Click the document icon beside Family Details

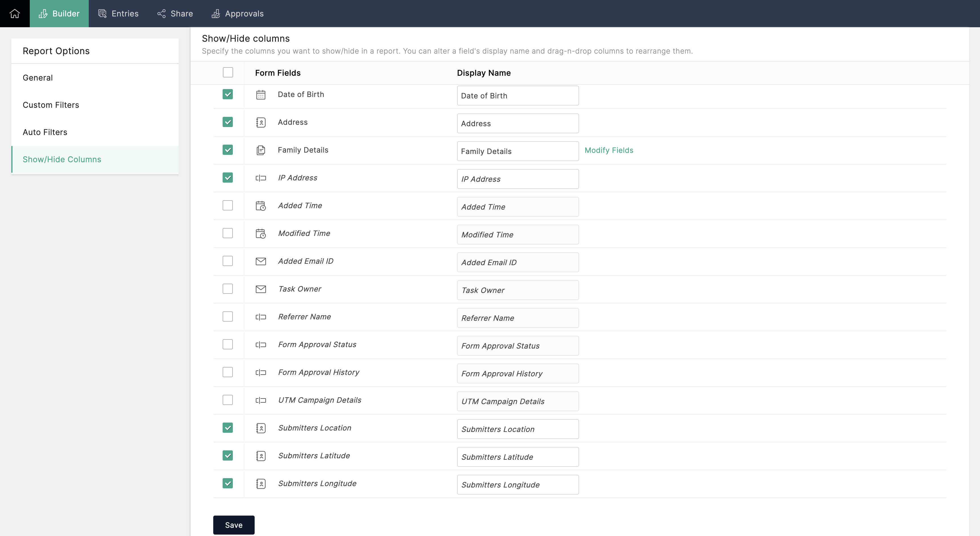(261, 150)
